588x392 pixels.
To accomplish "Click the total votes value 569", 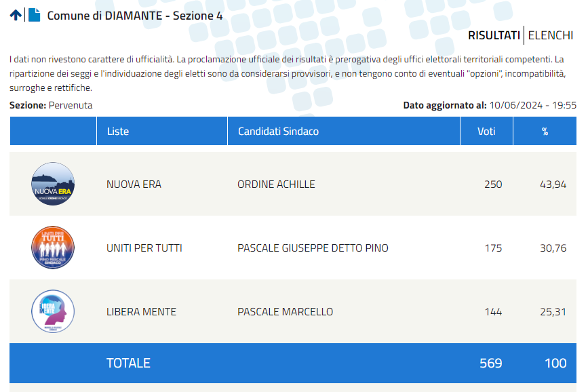I will (491, 363).
